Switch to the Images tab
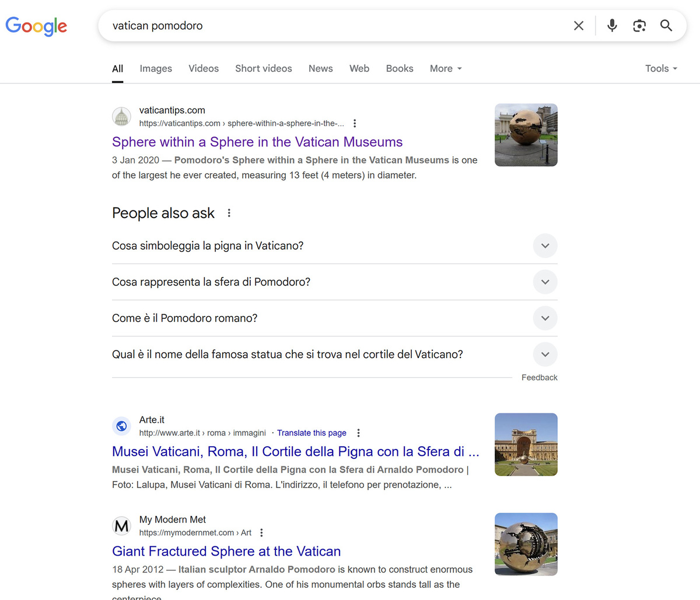This screenshot has width=700, height=600. pyautogui.click(x=156, y=69)
